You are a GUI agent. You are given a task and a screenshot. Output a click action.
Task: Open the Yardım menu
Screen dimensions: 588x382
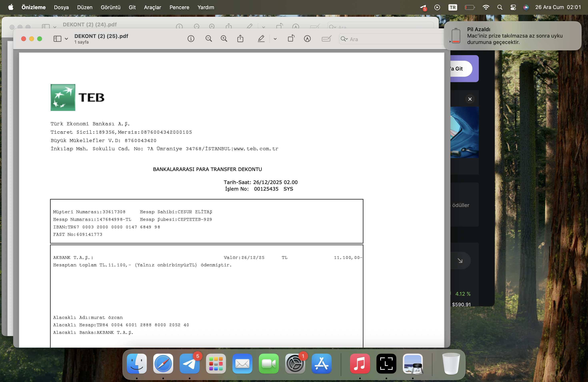click(x=206, y=7)
